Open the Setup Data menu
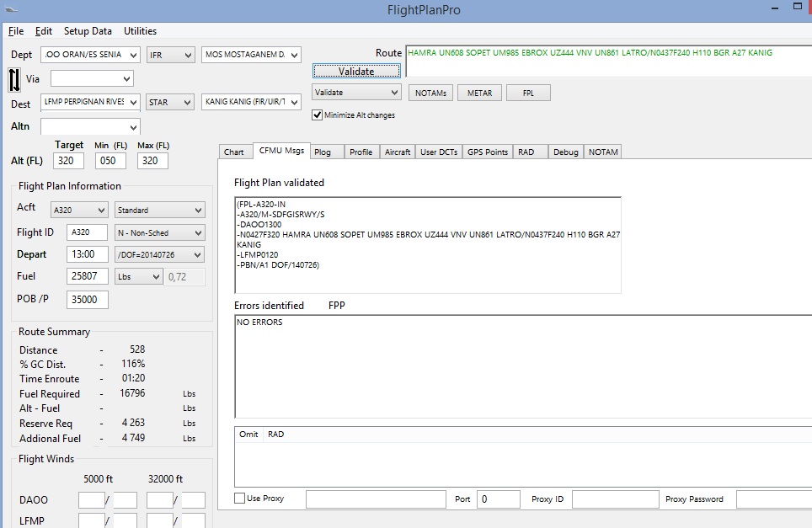Screen dimensions: 812x528 [88, 31]
